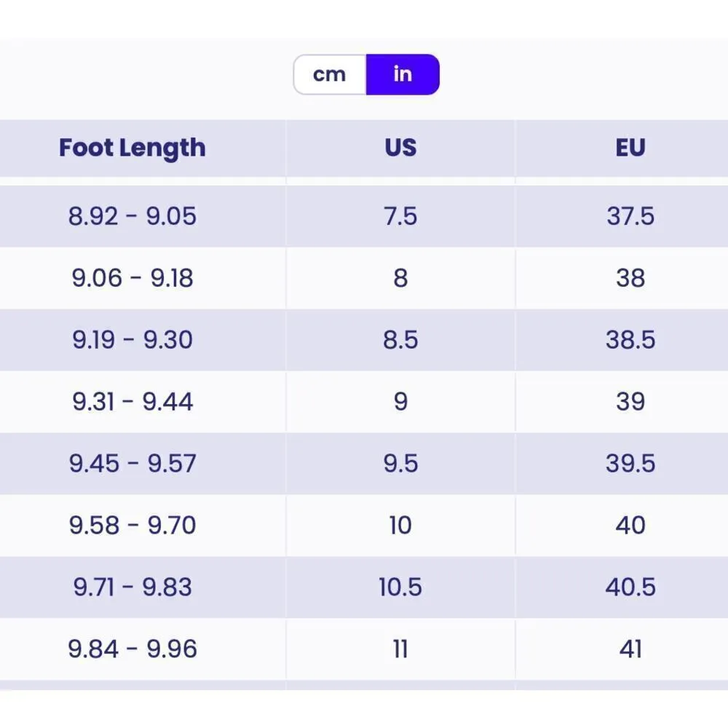The width and height of the screenshot is (728, 728).
Task: Select EU size 40
Action: pyautogui.click(x=630, y=526)
